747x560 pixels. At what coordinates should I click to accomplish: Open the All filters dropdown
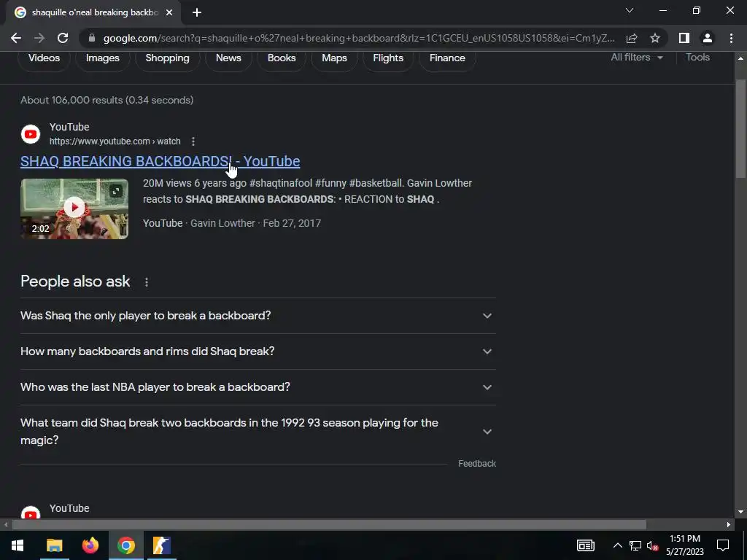click(x=636, y=57)
